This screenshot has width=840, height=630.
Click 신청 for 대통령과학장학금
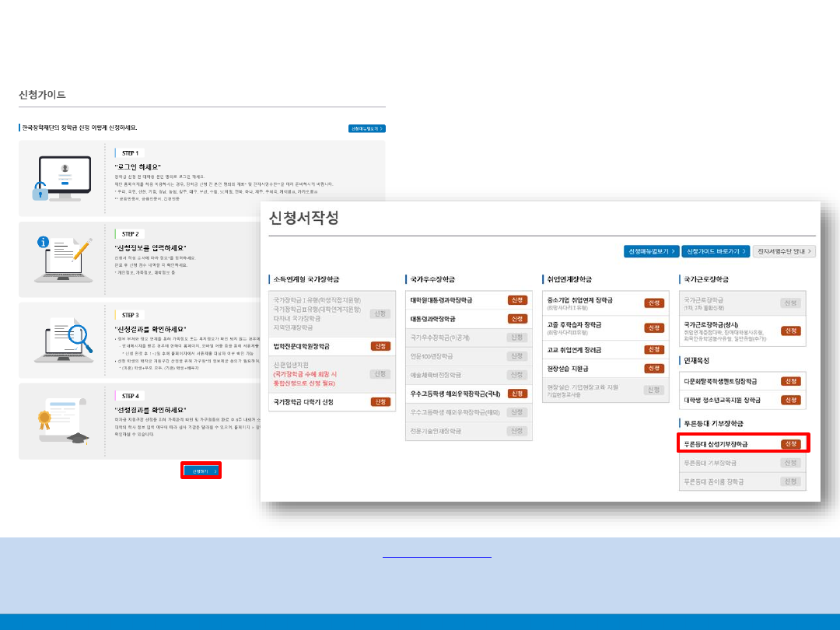click(x=517, y=319)
